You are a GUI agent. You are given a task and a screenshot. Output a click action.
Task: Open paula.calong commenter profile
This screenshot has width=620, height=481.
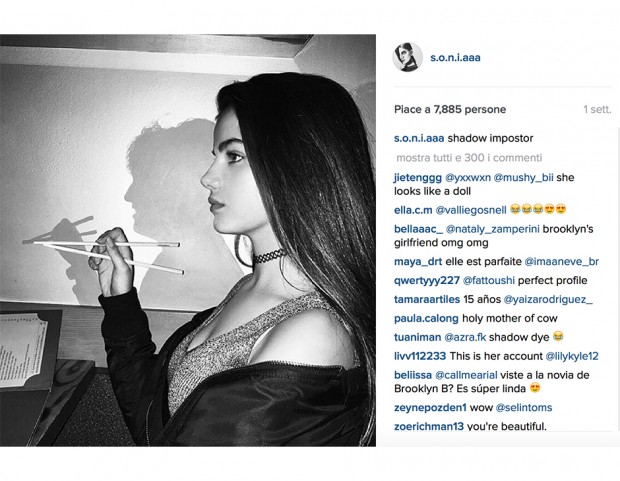tap(426, 318)
